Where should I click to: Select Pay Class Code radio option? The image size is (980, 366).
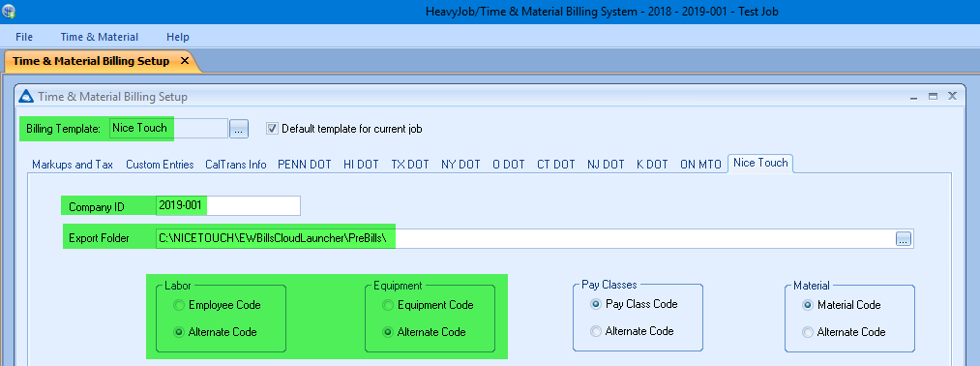click(596, 304)
